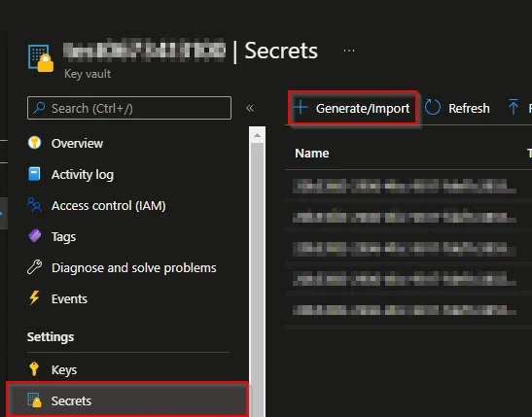Click the Secrets lock icon in sidebar
Screen dimensions: 532x417
click(x=34, y=400)
